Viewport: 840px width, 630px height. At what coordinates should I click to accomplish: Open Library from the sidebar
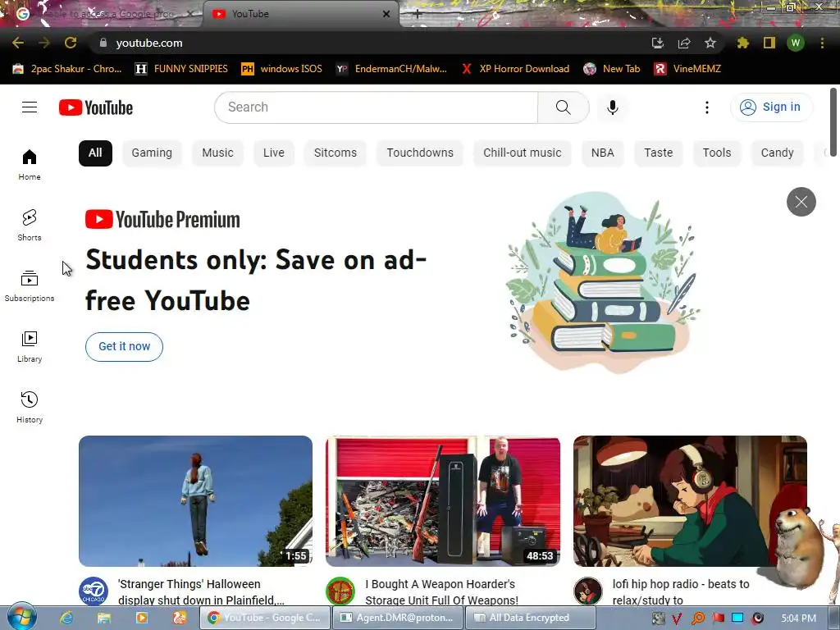click(x=30, y=347)
